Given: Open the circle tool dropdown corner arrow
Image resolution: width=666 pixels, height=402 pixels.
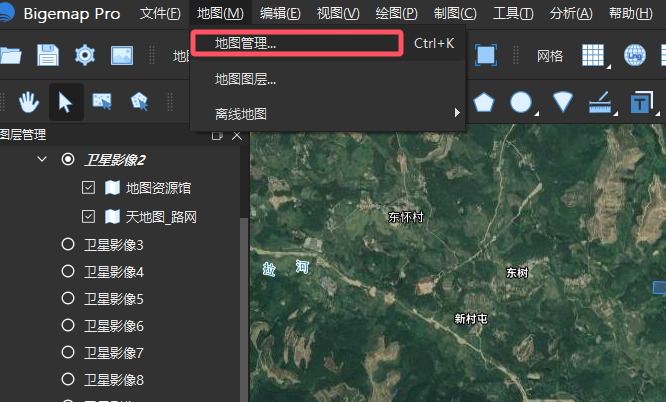Looking at the screenshot, I should tap(536, 113).
